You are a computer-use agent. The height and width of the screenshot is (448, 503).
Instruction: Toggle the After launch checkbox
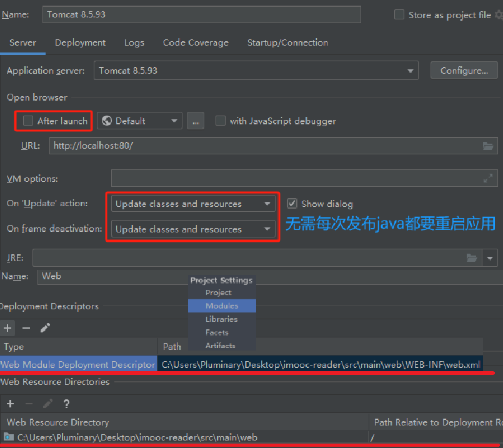28,121
